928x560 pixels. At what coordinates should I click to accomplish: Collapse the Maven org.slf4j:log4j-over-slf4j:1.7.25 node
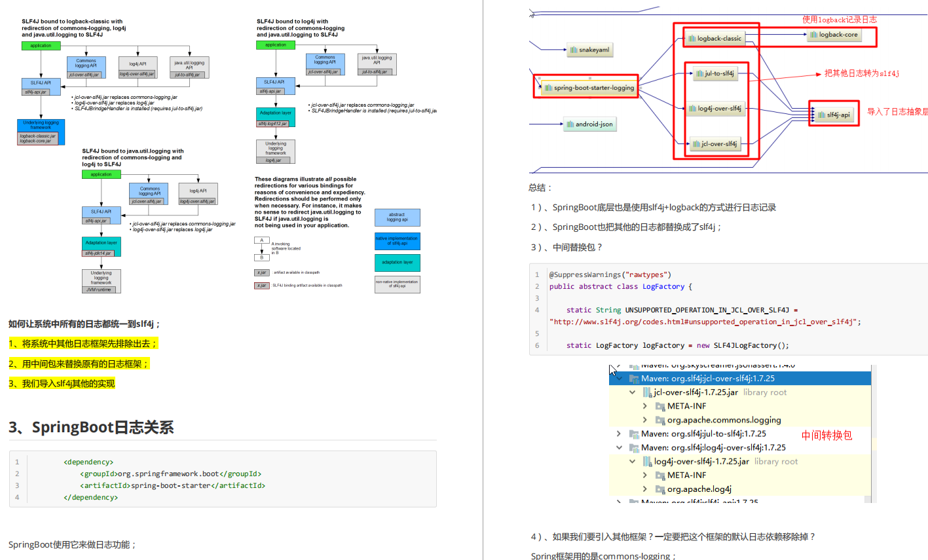coord(619,447)
